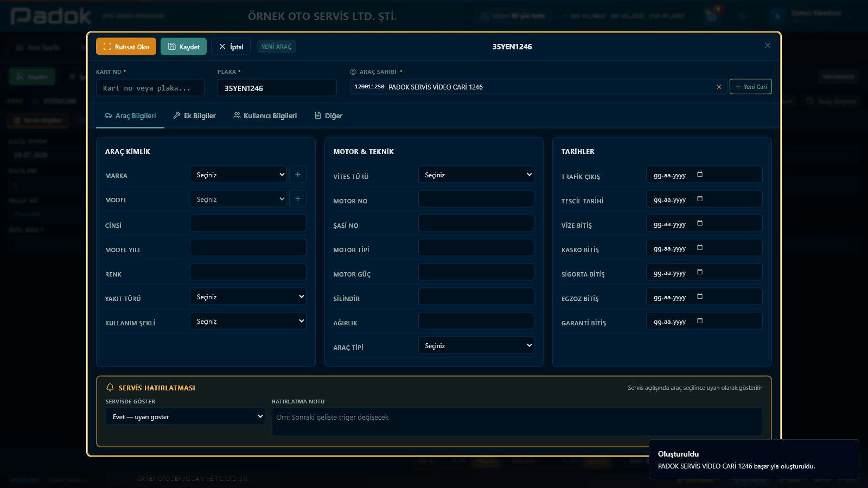Switch to the Araç Bilgileri tab
868x488 pixels.
(x=130, y=116)
